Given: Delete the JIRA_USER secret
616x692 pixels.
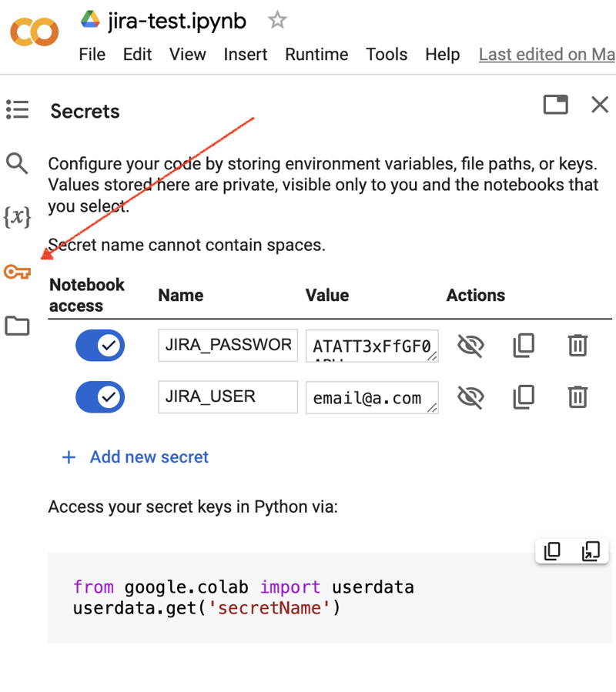Looking at the screenshot, I should (x=577, y=397).
